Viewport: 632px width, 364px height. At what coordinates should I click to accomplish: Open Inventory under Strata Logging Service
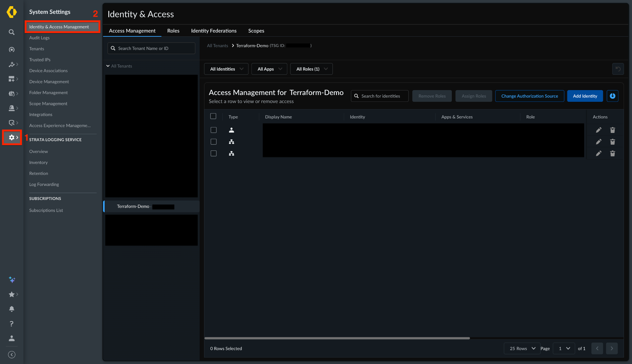(x=38, y=163)
